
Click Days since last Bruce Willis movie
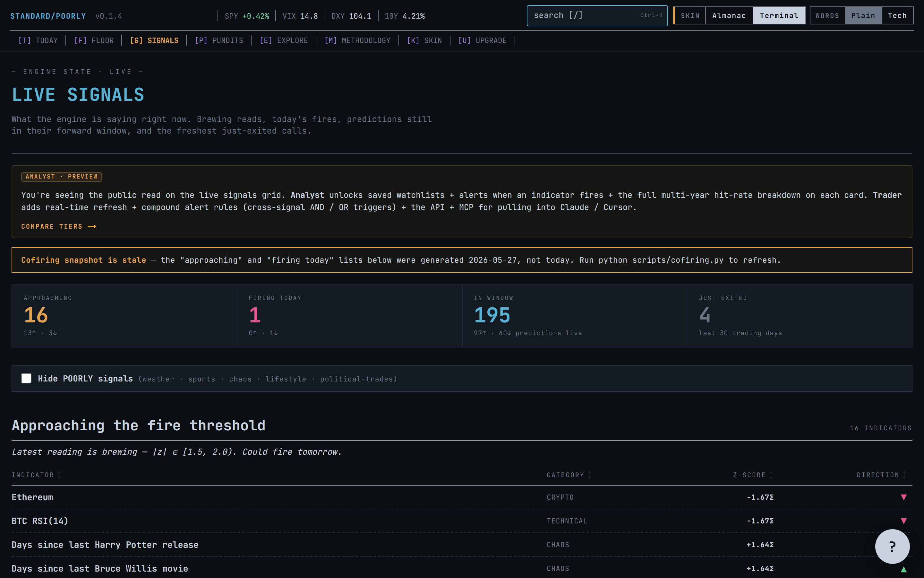100,568
